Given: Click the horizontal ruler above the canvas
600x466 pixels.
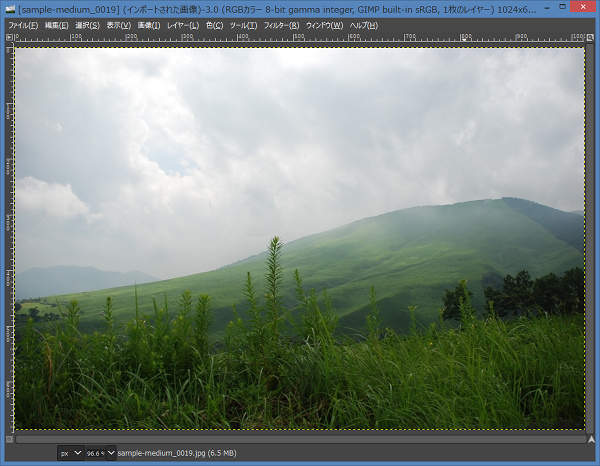Looking at the screenshot, I should [x=300, y=37].
